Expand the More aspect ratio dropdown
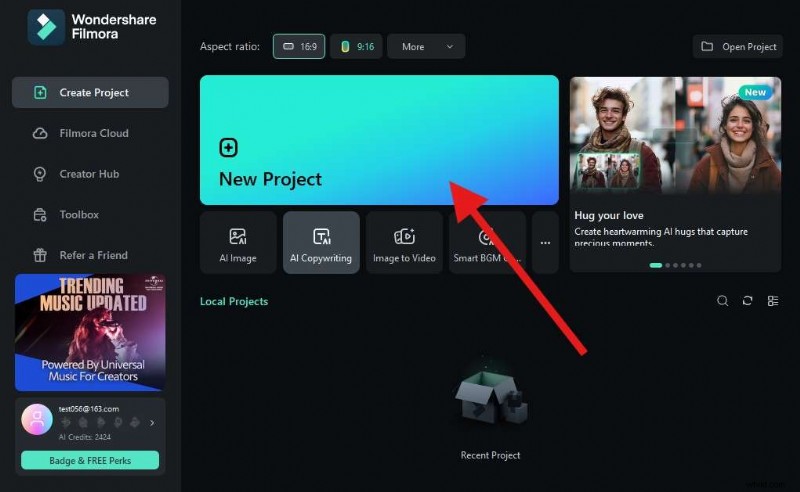800x492 pixels. tap(427, 46)
